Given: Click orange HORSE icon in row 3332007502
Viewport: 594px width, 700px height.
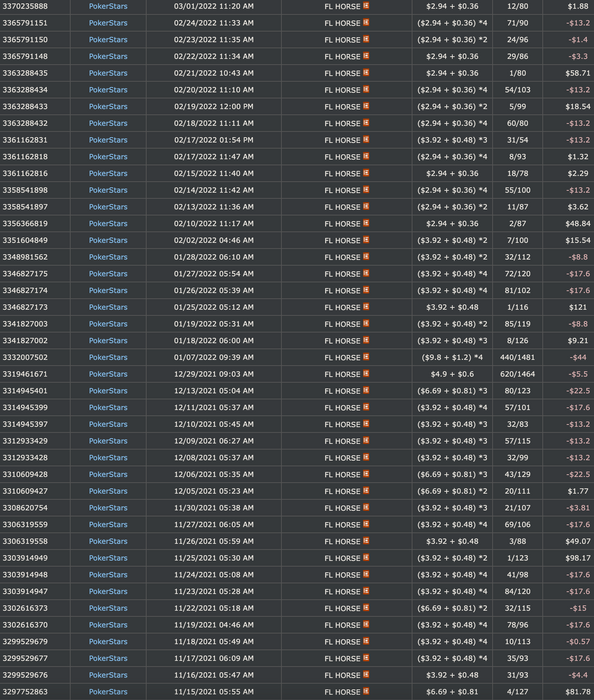Looking at the screenshot, I should click(366, 357).
